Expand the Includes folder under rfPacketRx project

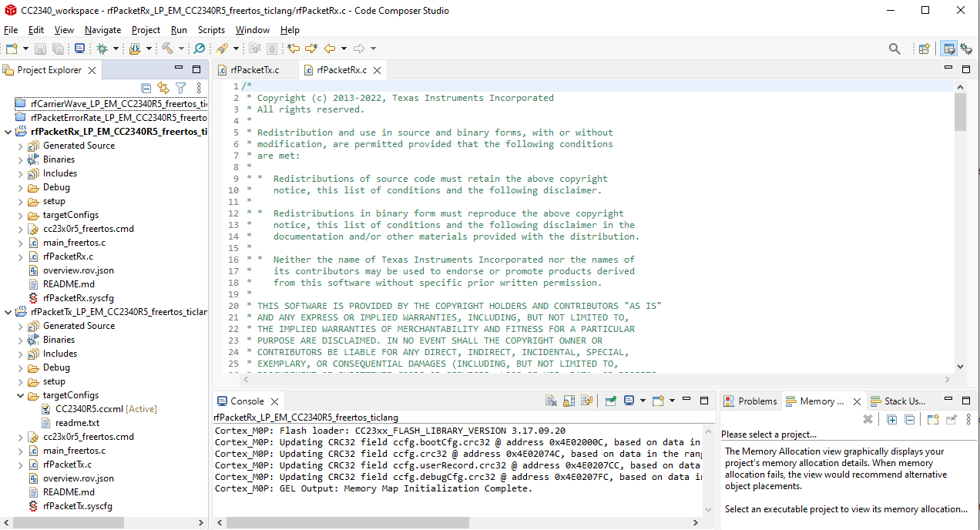21,173
